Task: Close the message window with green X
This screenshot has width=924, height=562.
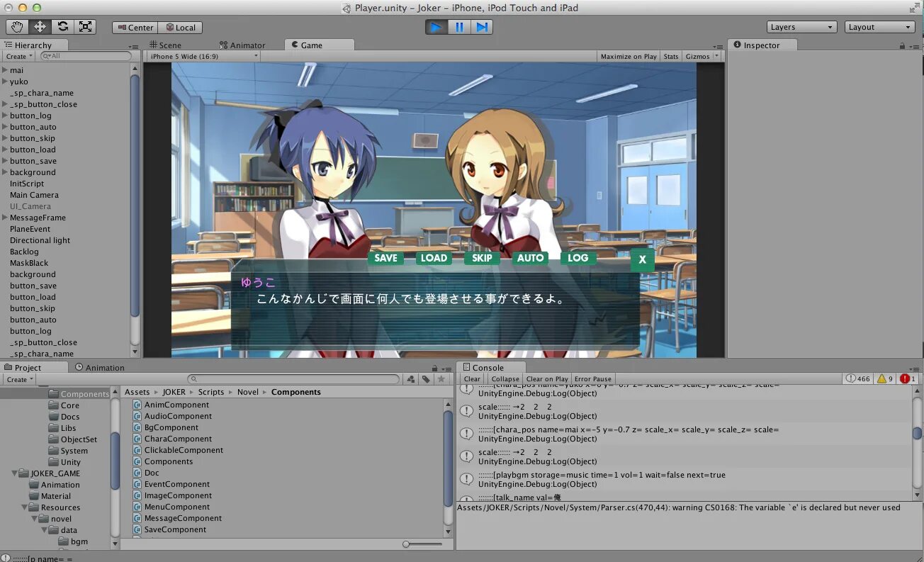Action: coord(642,259)
